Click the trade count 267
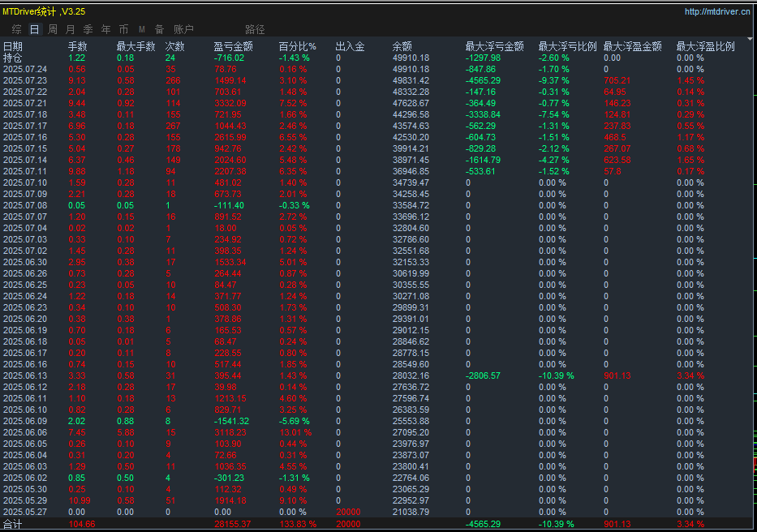The width and height of the screenshot is (757, 532). [173, 126]
